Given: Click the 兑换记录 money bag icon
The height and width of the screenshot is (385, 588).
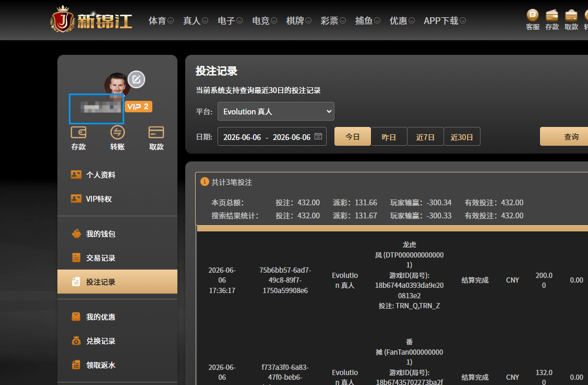Looking at the screenshot, I should (x=76, y=341).
